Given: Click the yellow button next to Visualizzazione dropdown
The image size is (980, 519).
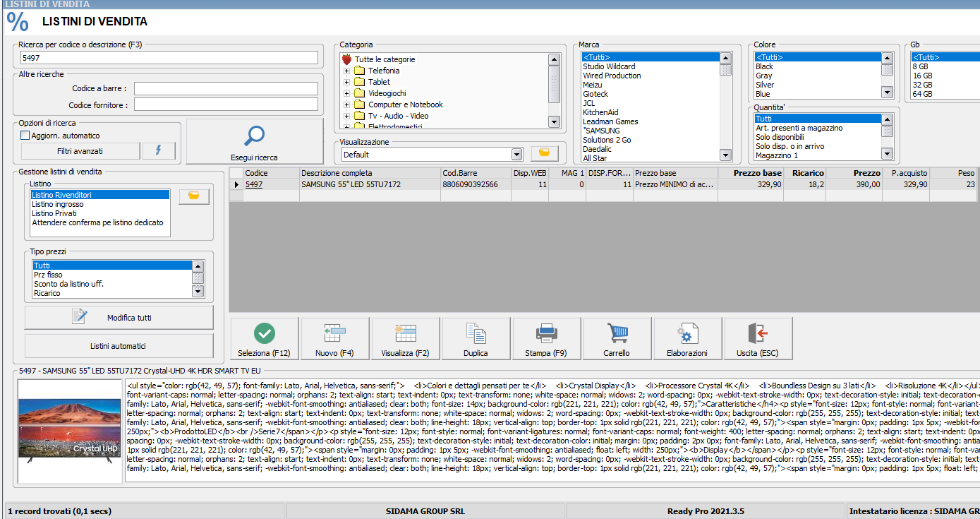Looking at the screenshot, I should (544, 154).
